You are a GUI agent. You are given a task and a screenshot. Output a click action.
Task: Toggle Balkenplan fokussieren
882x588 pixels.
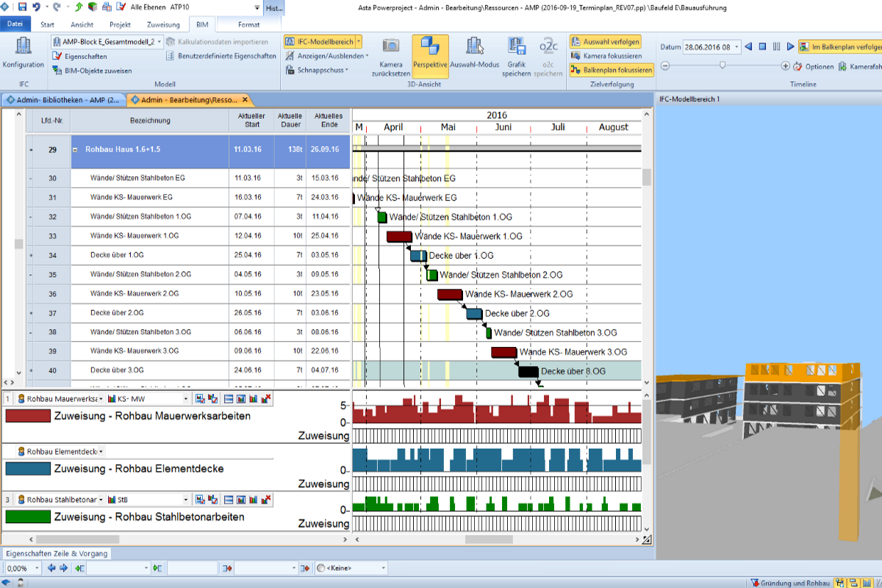612,71
